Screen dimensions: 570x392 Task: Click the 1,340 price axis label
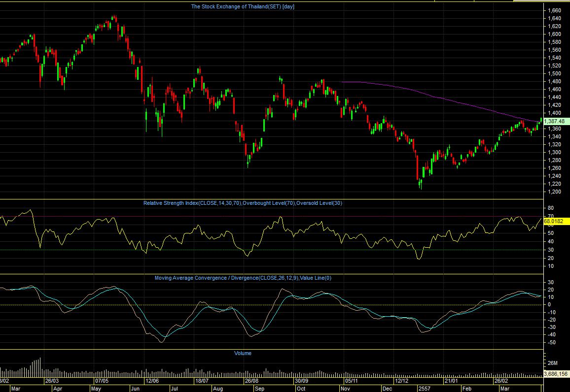(x=554, y=136)
